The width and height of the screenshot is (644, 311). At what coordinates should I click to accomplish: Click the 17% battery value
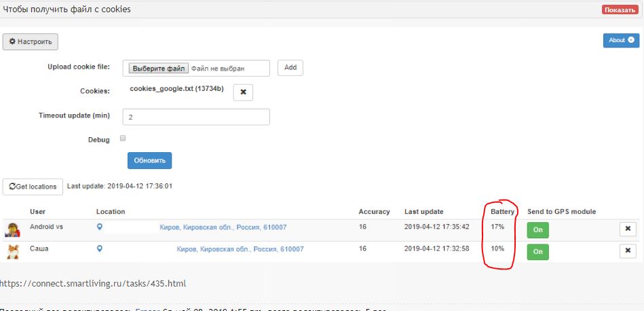pyautogui.click(x=497, y=226)
